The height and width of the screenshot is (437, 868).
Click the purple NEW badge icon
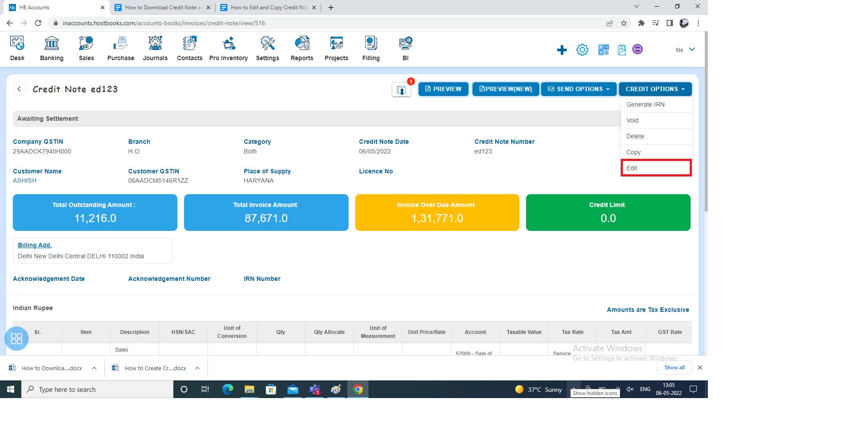pos(638,49)
